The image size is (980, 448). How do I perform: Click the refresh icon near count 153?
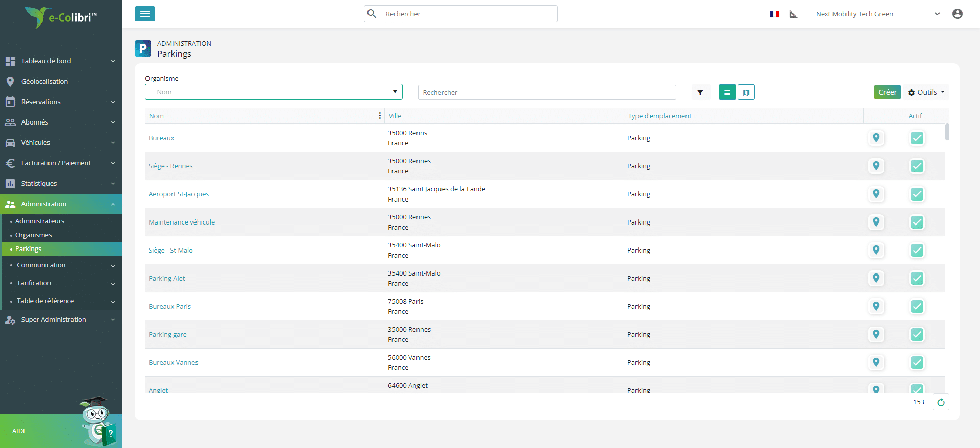[x=941, y=402]
